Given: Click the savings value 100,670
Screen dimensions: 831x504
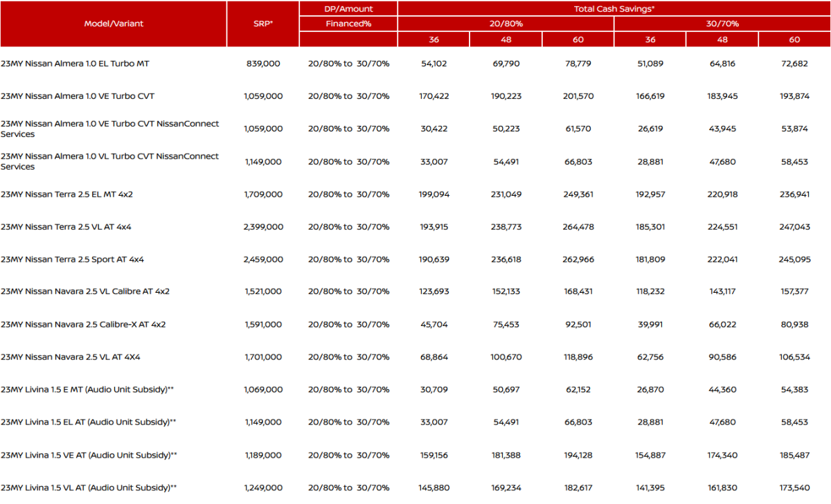Looking at the screenshot, I should (x=506, y=357).
